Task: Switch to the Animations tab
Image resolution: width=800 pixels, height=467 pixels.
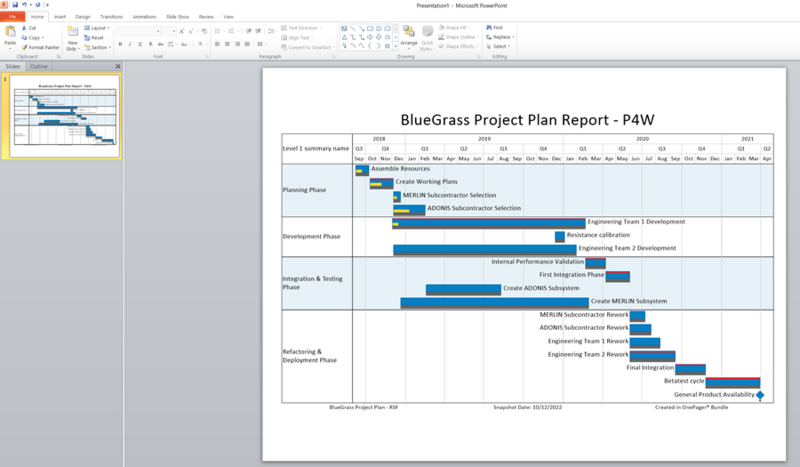Action: pos(144,17)
